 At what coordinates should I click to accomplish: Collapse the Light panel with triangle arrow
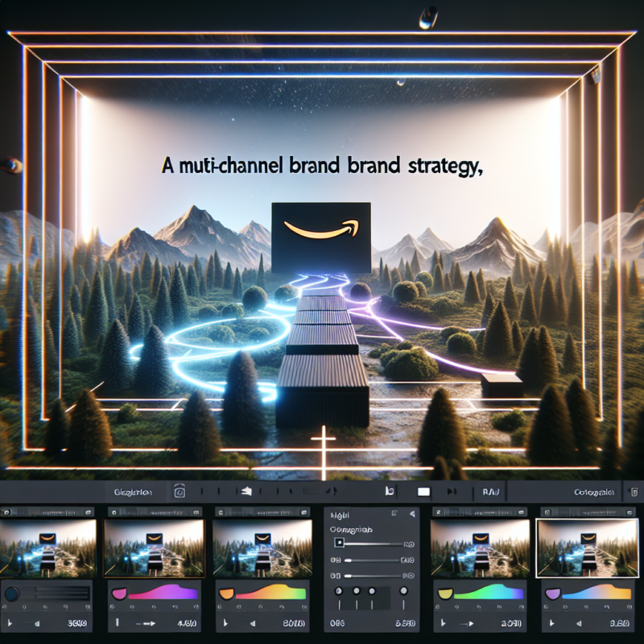tap(412, 514)
